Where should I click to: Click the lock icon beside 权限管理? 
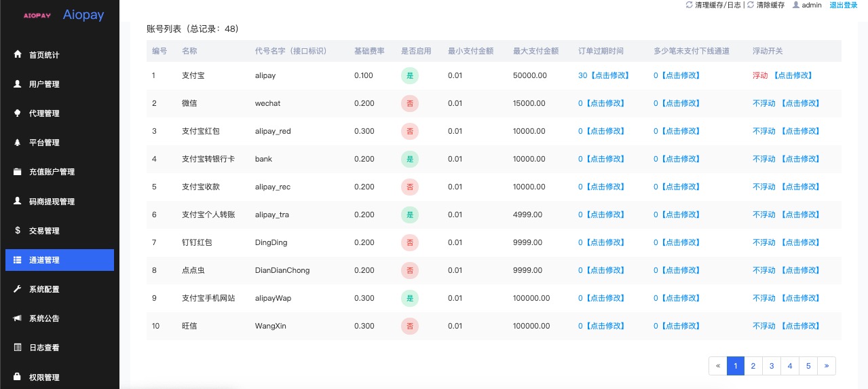pos(18,377)
